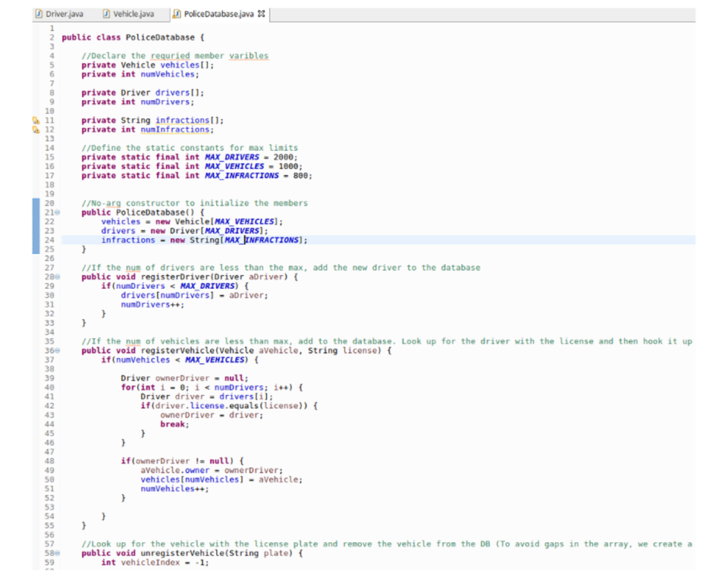
Task: Collapse the registerVehicle method fold
Action: (x=58, y=351)
